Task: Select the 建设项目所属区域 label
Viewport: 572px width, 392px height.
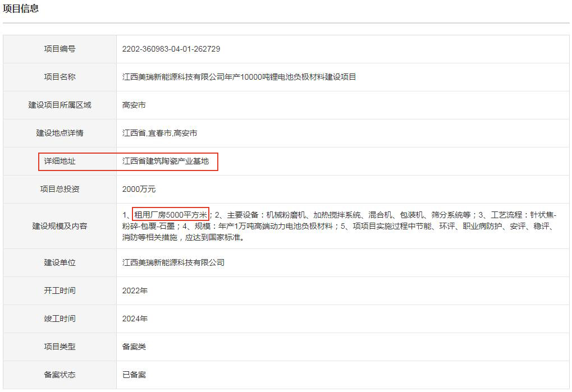Action: [x=60, y=105]
